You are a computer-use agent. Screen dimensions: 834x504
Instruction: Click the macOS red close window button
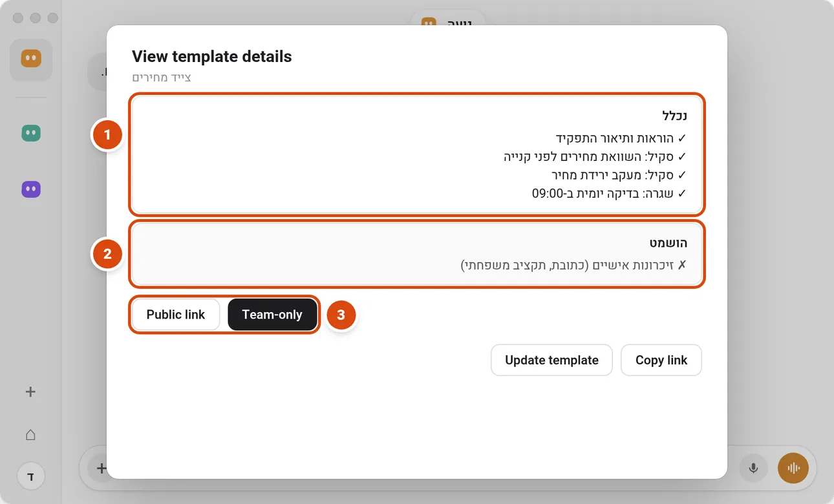point(18,18)
